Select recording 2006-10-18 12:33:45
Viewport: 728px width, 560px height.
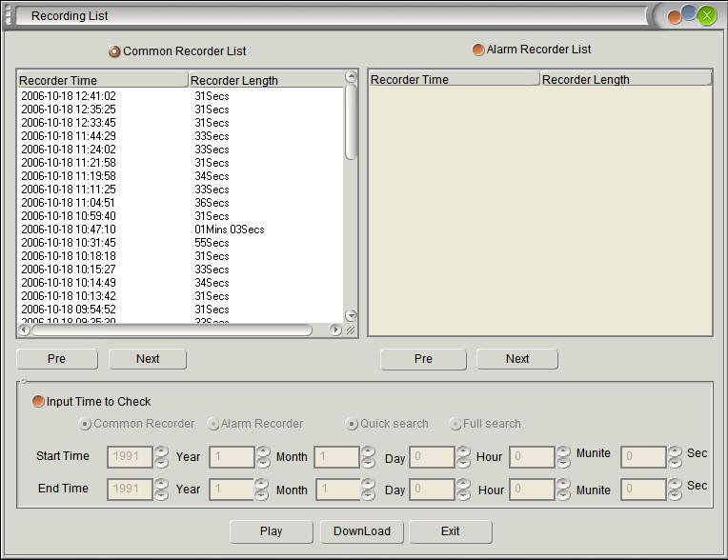pos(180,123)
